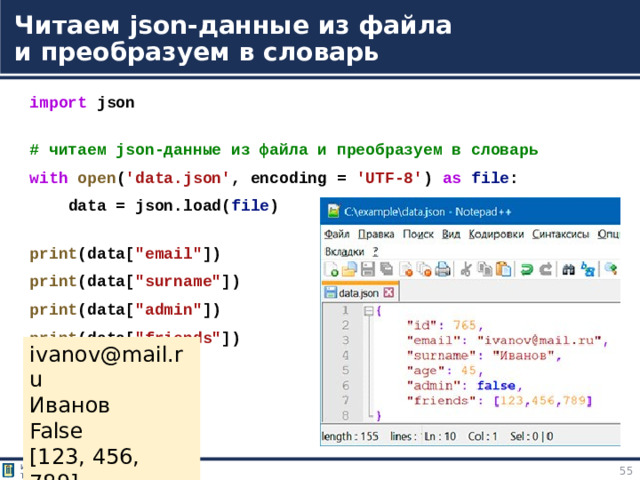
Task: Open the Вкладки menu
Action: [344, 251]
